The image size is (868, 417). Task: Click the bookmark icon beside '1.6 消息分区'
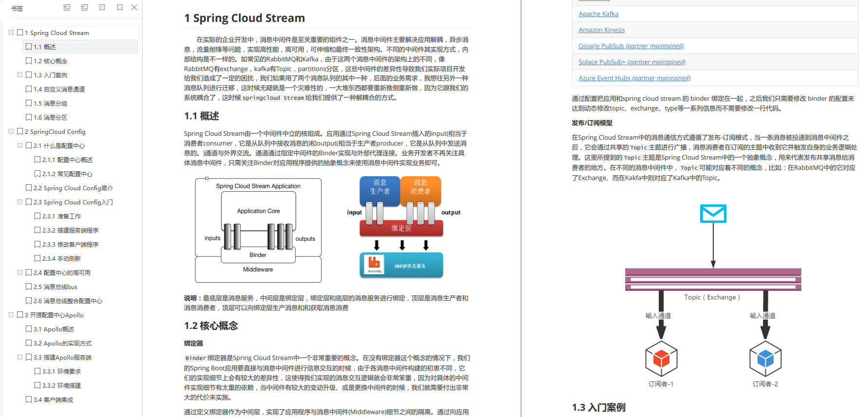pos(29,117)
